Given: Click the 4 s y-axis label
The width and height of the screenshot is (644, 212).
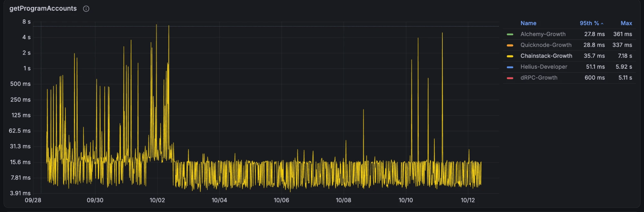Looking at the screenshot, I should [26, 37].
